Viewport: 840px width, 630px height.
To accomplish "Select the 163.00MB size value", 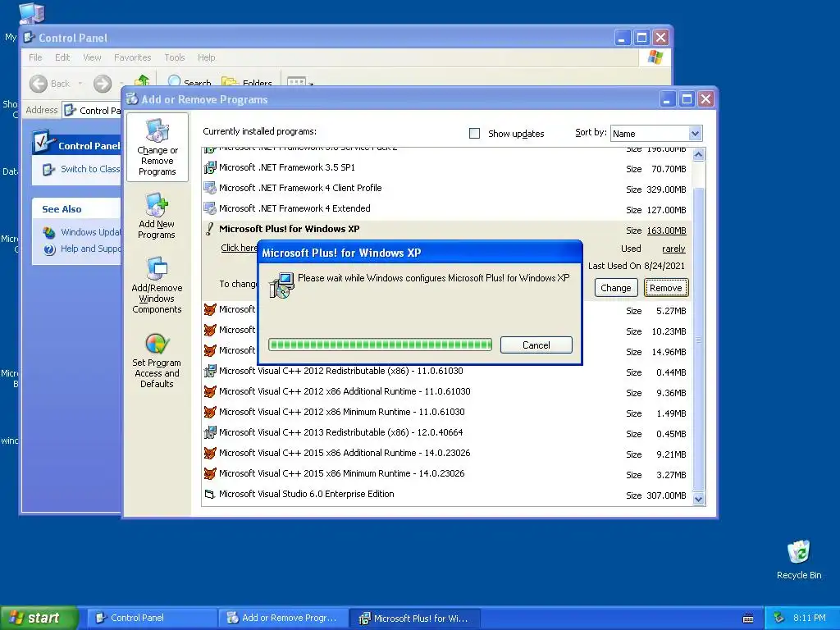I will pyautogui.click(x=666, y=231).
